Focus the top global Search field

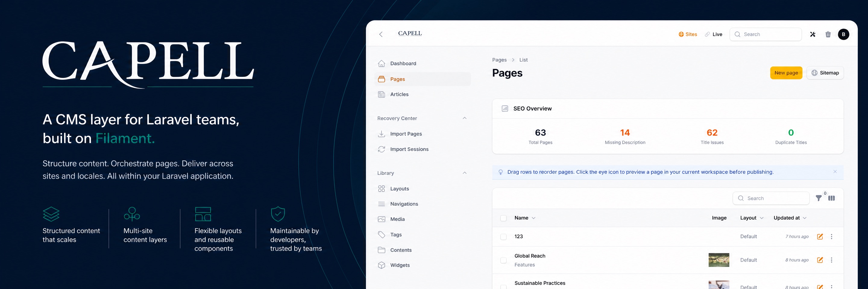pos(766,34)
